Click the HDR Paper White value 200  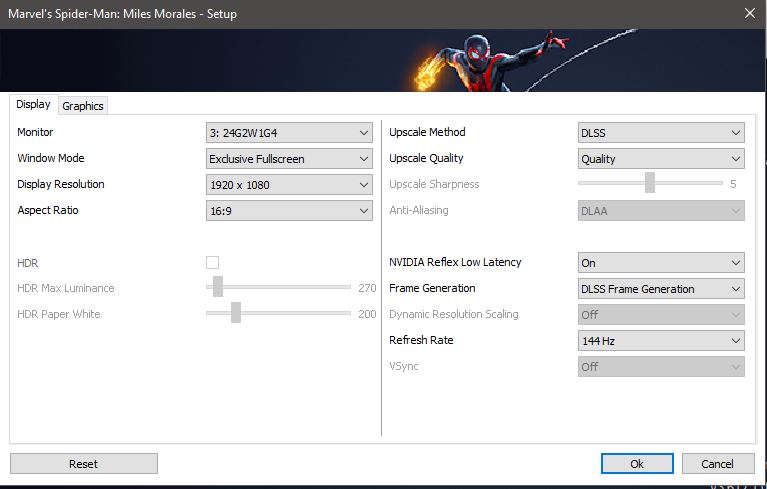point(367,314)
